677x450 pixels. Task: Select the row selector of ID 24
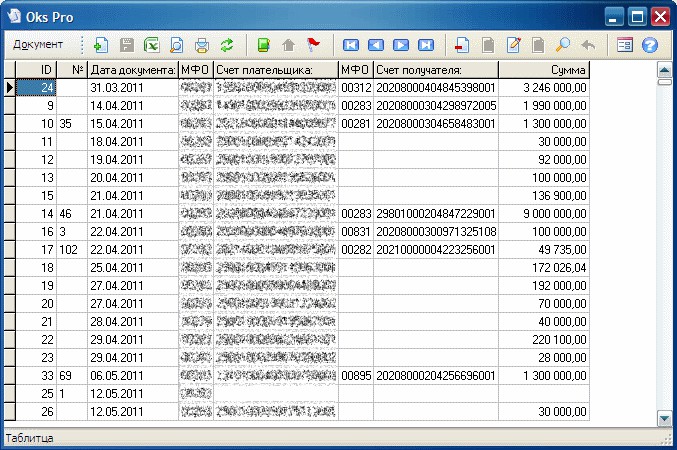tap(9, 88)
